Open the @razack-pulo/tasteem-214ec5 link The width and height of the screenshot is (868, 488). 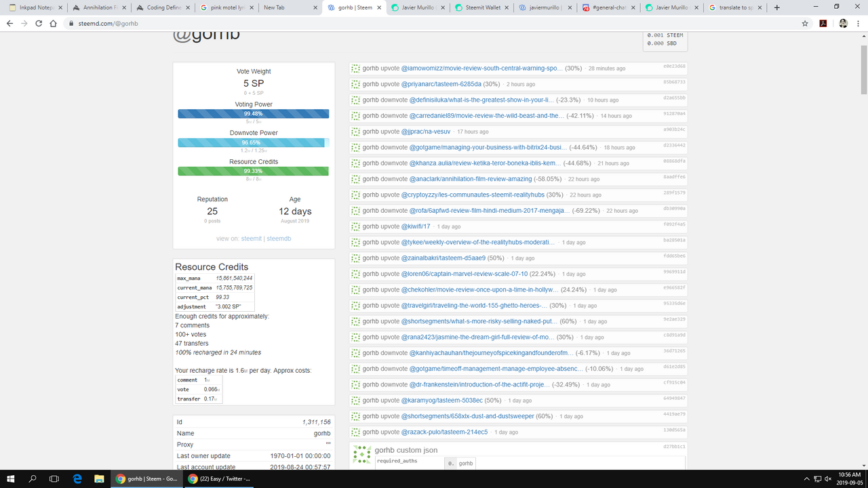(445, 432)
